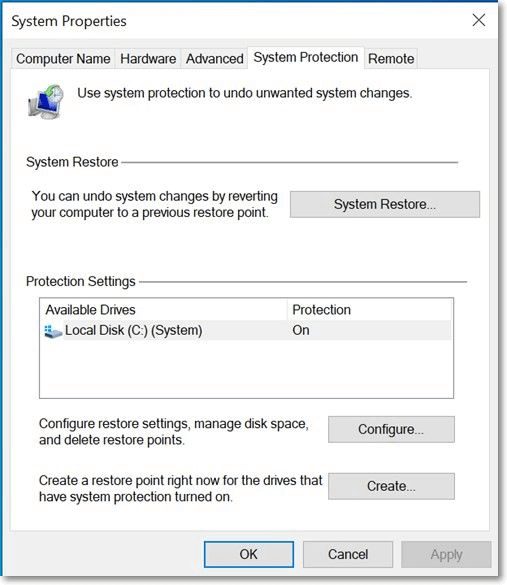
Task: Open the Remote tab
Action: pos(391,59)
